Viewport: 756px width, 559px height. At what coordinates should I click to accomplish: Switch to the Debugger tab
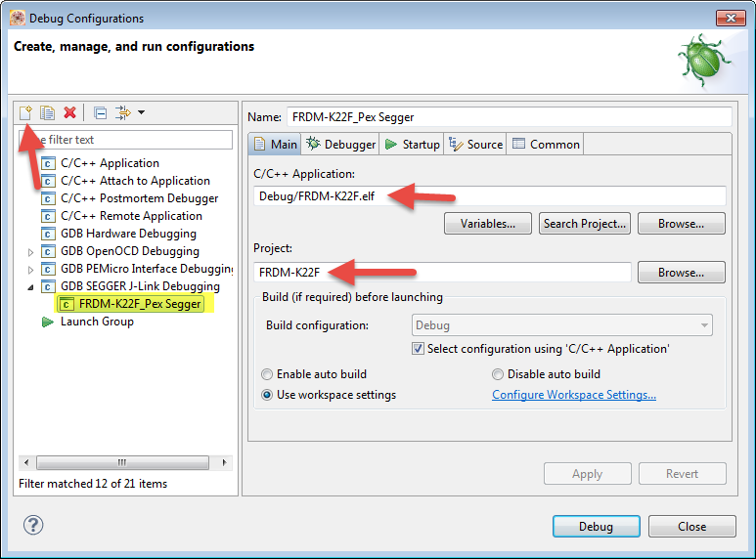point(340,145)
